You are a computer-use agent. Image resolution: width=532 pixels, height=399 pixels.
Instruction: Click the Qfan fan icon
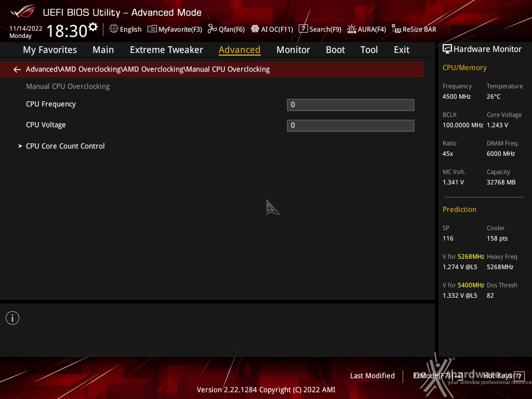pyautogui.click(x=212, y=29)
